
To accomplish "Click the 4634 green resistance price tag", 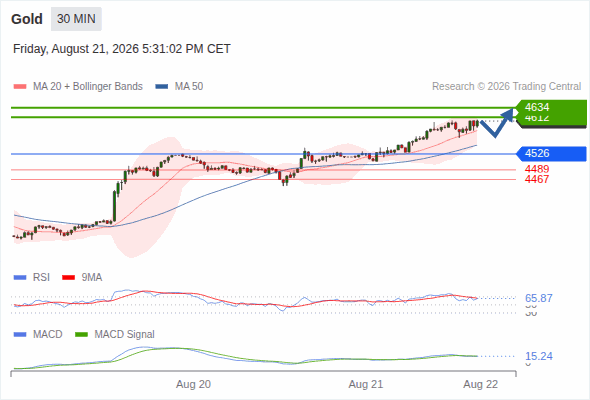I will (552, 107).
